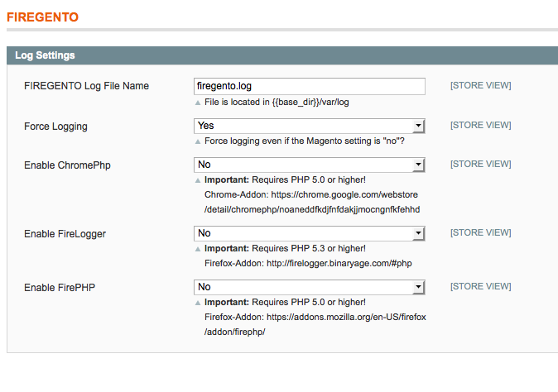
Task: Click the hint triangle icon under Enable FireLogger
Action: 198,249
